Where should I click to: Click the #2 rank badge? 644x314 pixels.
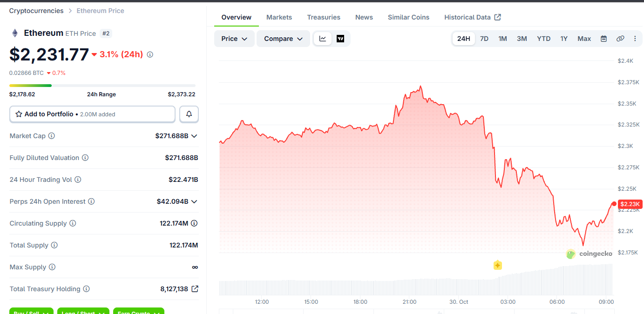pyautogui.click(x=106, y=33)
